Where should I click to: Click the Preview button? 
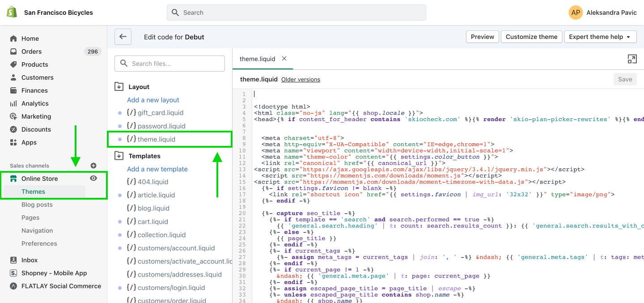[483, 37]
